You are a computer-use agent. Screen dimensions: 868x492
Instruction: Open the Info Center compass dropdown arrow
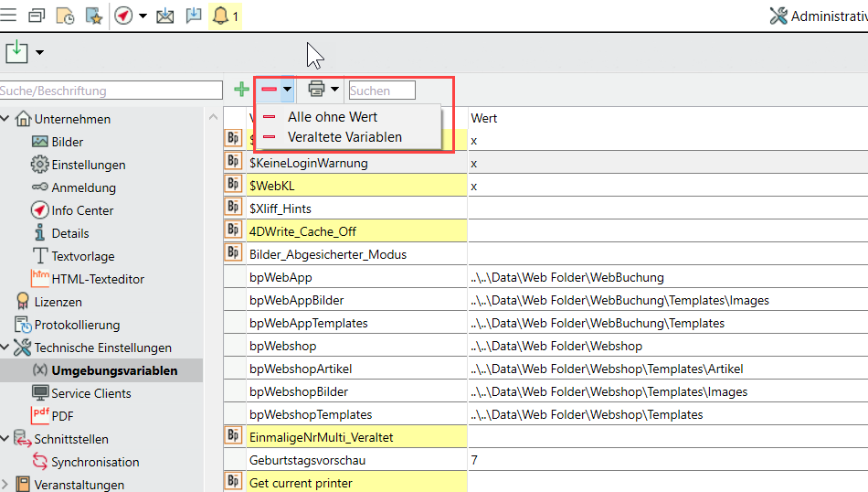coord(143,16)
